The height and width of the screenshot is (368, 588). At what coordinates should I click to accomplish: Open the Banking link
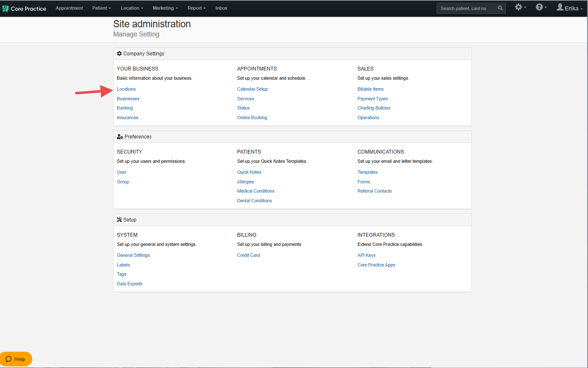point(125,108)
